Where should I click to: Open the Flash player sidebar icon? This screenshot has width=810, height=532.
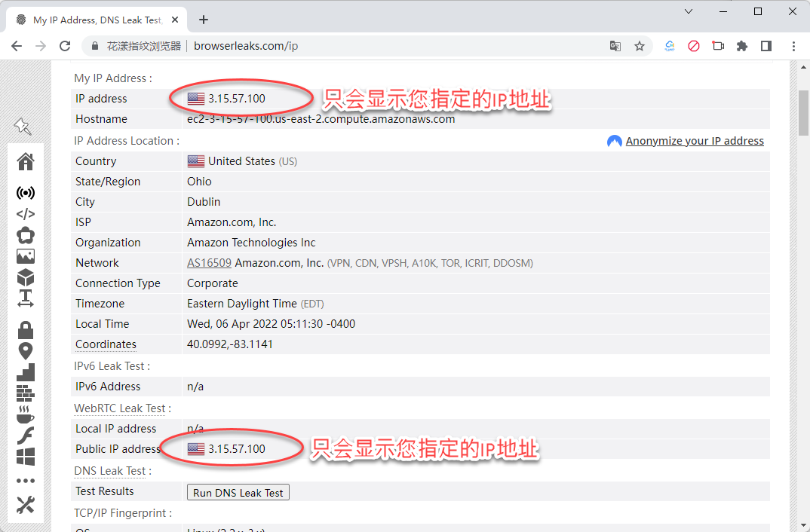[26, 436]
